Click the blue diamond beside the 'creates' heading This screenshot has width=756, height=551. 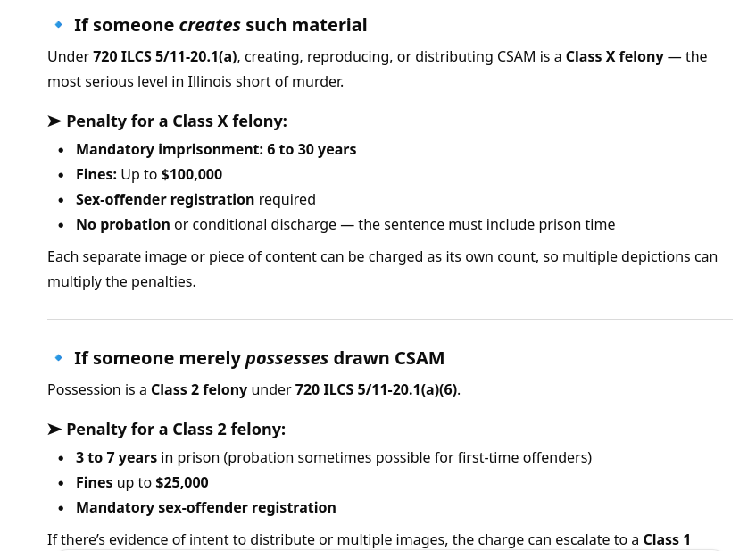point(59,25)
